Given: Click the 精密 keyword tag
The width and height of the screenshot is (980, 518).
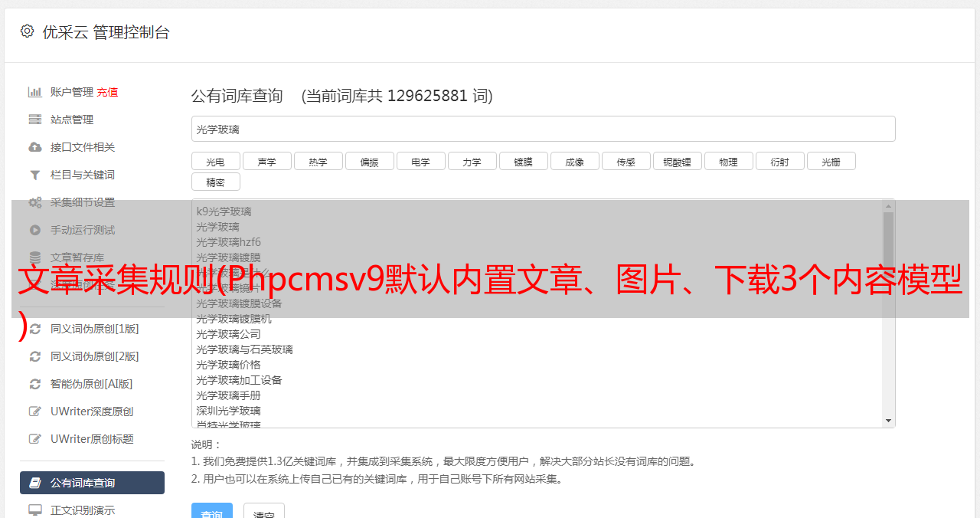Looking at the screenshot, I should (x=215, y=182).
